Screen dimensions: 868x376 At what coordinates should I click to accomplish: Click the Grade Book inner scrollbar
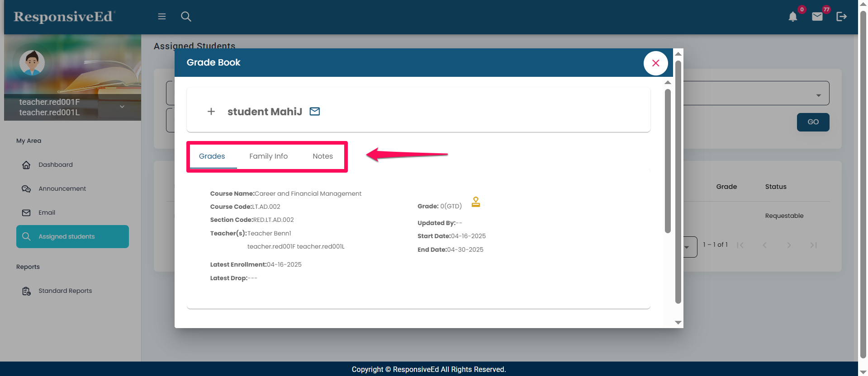click(x=668, y=161)
